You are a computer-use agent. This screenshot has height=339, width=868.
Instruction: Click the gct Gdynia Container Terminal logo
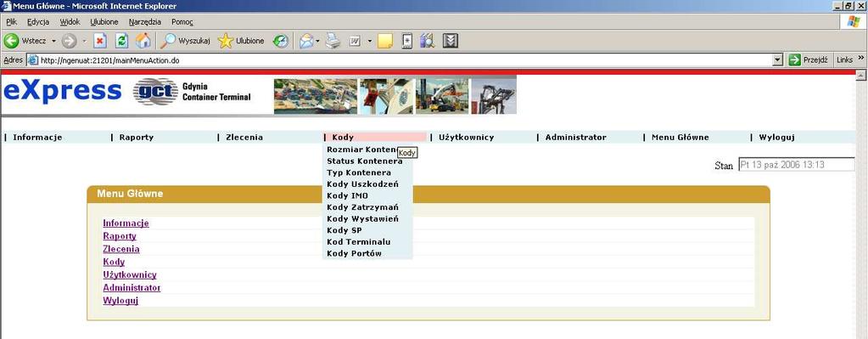pos(192,92)
